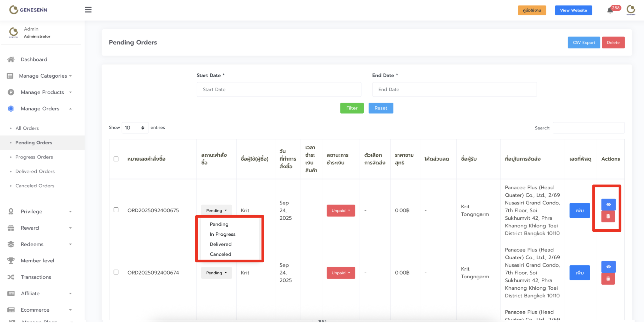The image size is (644, 325).
Task: Click the green Filter button
Action: 352,108
